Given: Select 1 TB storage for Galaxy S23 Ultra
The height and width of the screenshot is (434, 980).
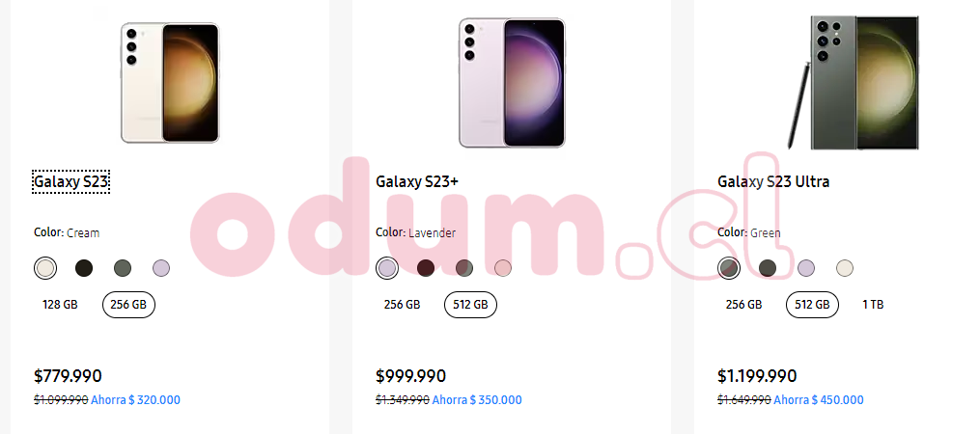Looking at the screenshot, I should click(x=873, y=305).
